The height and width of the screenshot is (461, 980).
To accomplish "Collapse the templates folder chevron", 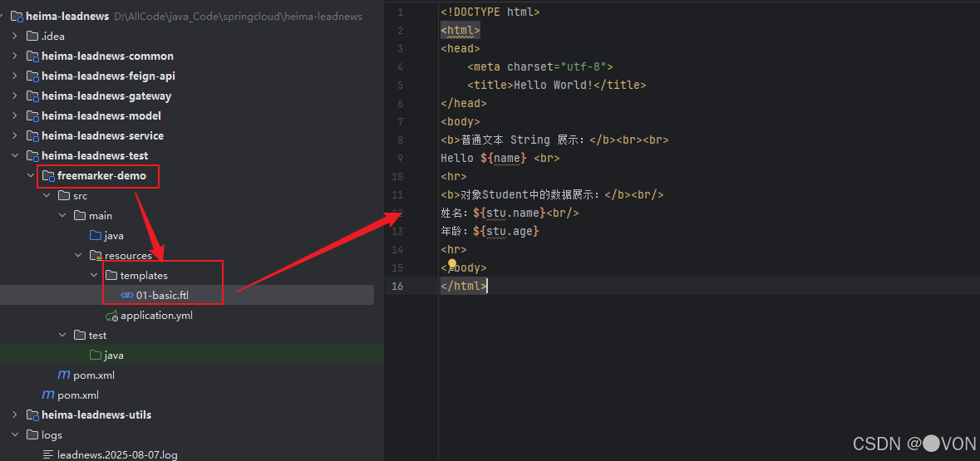I will 94,276.
